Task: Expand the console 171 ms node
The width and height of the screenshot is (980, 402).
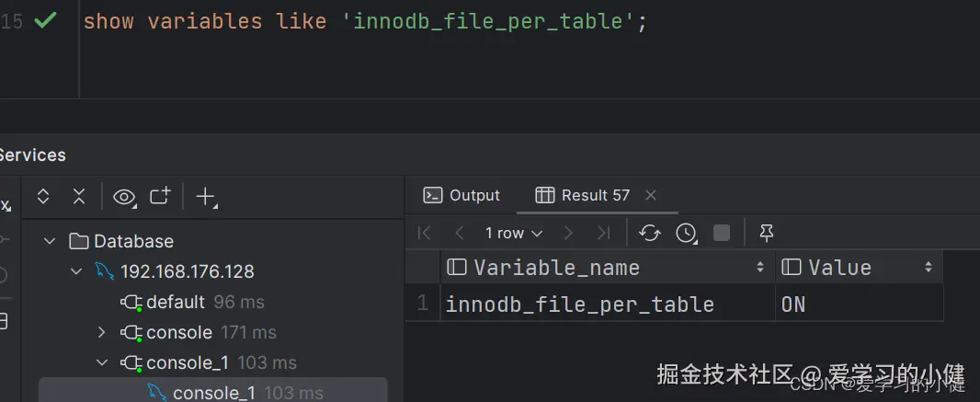Action: [x=102, y=332]
